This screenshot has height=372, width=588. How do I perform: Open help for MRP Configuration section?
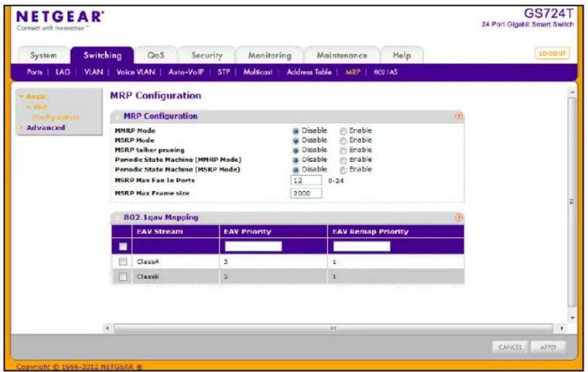pyautogui.click(x=459, y=116)
